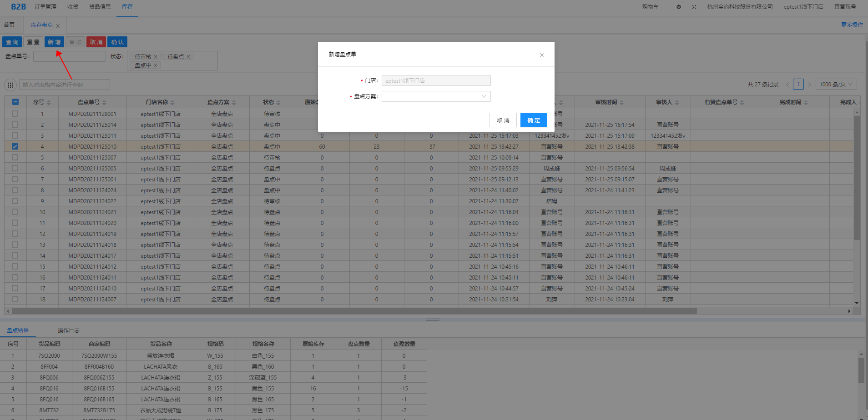Open the 1000 条/页 page size dropdown
Viewport: 868px width, 420px height.
[836, 85]
